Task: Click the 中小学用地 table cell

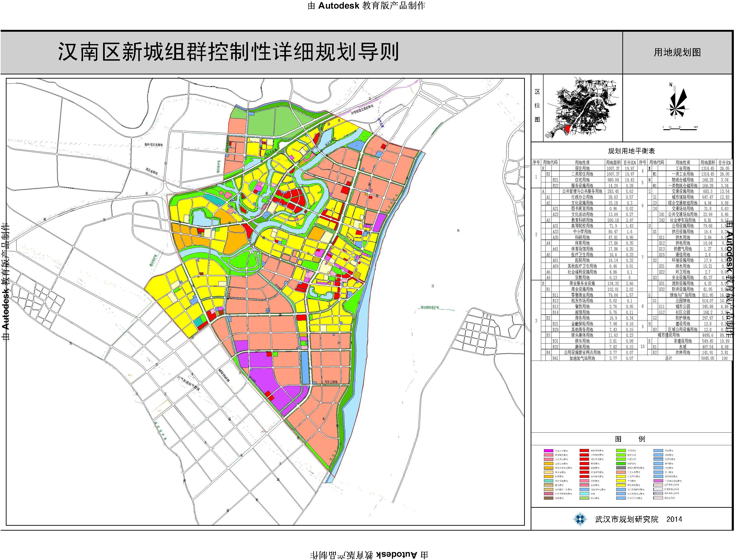Action: pos(582,231)
